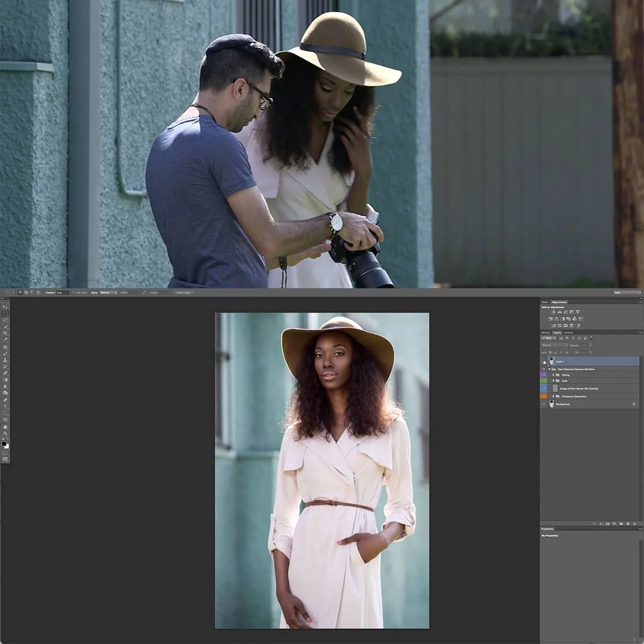
Task: Show the Toning group
Action: tap(544, 375)
